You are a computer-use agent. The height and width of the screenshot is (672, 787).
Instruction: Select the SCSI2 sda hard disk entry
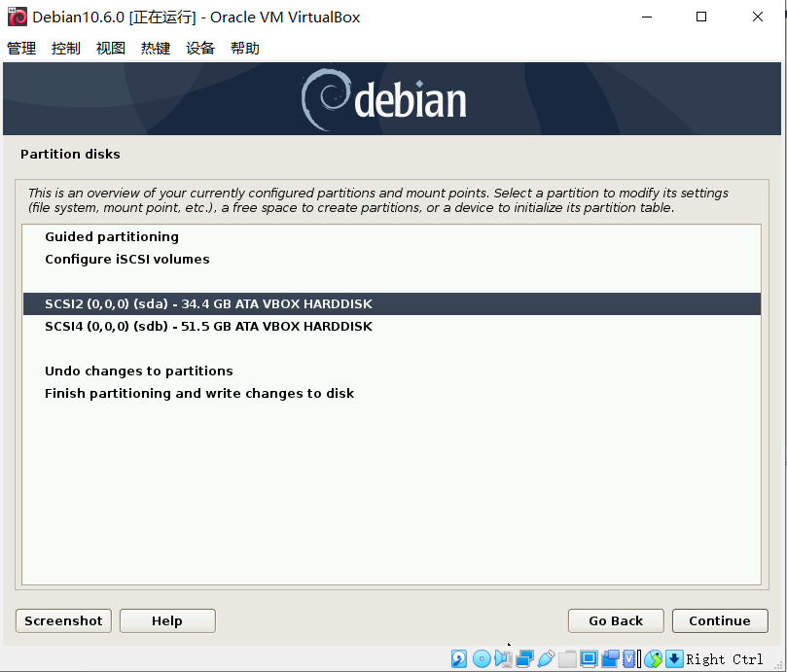207,303
